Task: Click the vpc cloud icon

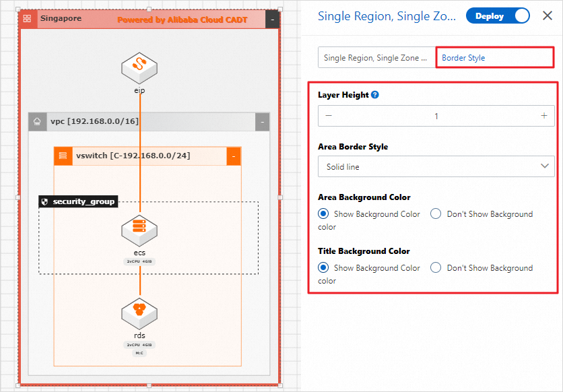Action: [x=37, y=122]
